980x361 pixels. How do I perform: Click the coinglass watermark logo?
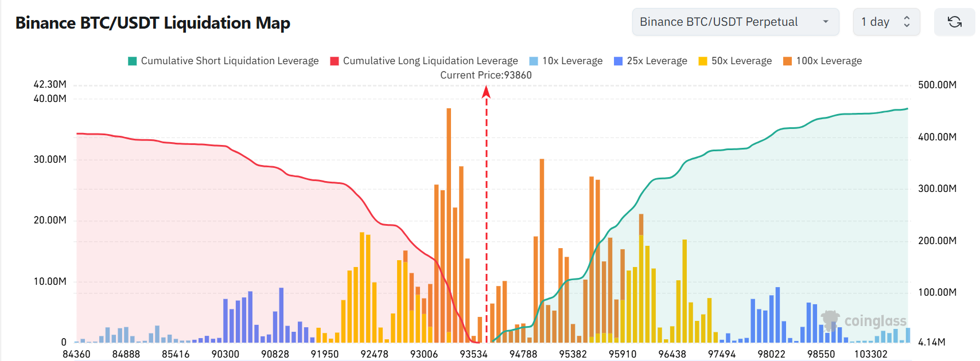click(x=864, y=321)
